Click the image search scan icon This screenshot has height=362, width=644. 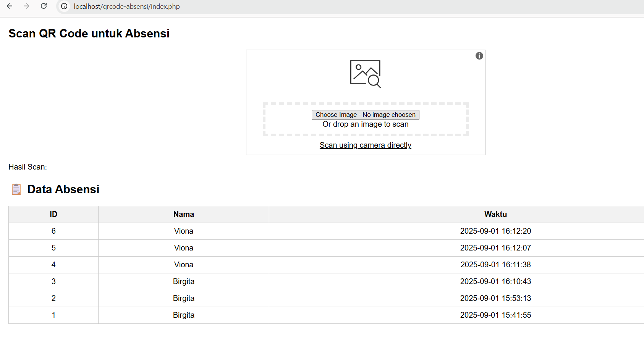[x=366, y=74]
